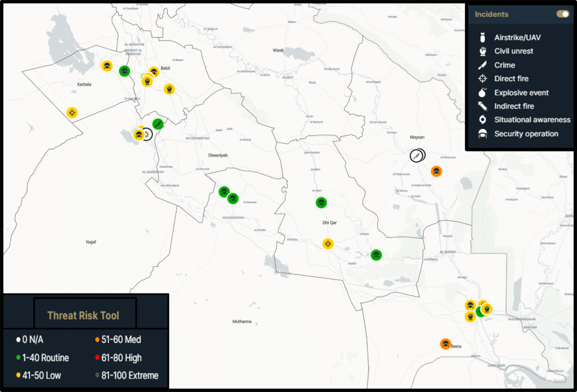The height and width of the screenshot is (392, 577).
Task: Click the Airstrike/UAV icon in legend
Action: pos(482,38)
